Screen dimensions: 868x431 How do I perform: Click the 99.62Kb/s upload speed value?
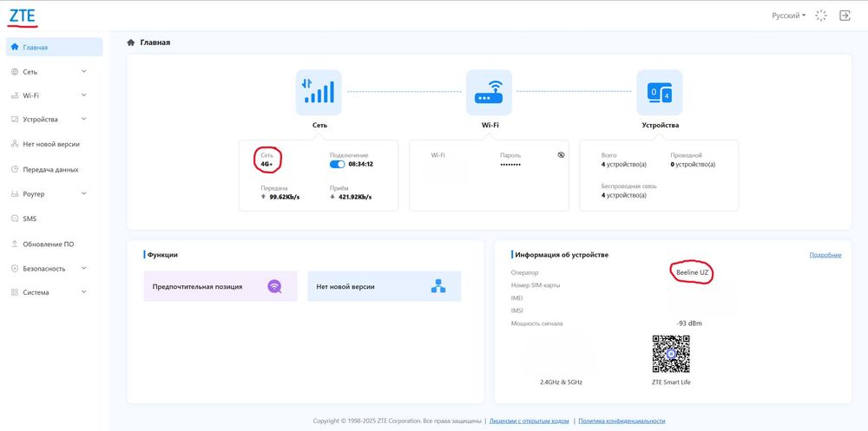click(284, 197)
